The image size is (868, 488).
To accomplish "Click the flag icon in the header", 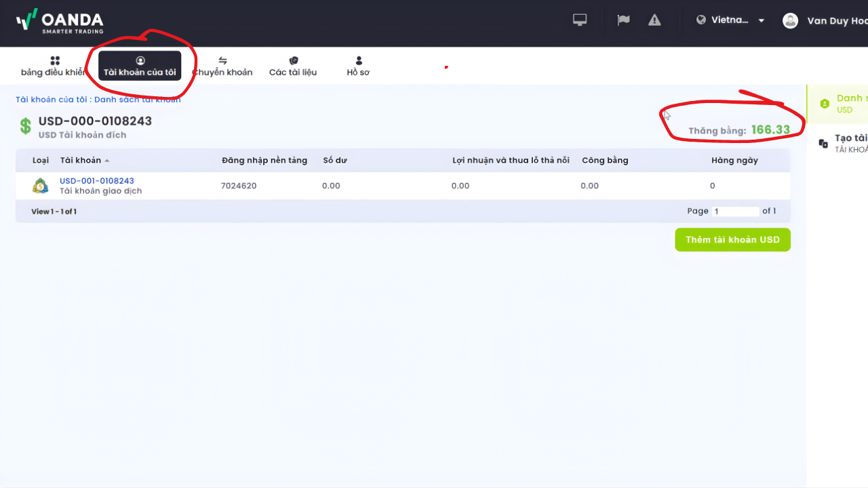I will (623, 20).
